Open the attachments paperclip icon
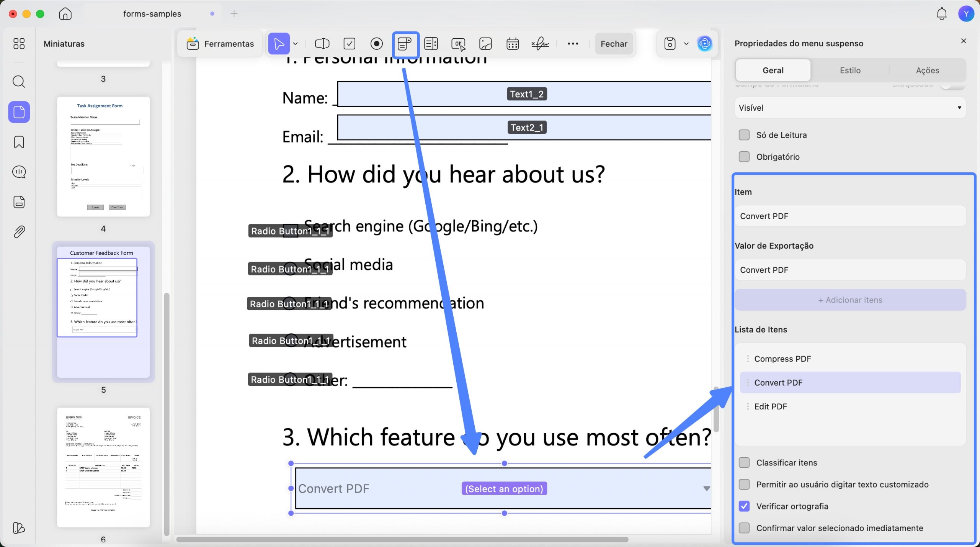 coord(19,232)
